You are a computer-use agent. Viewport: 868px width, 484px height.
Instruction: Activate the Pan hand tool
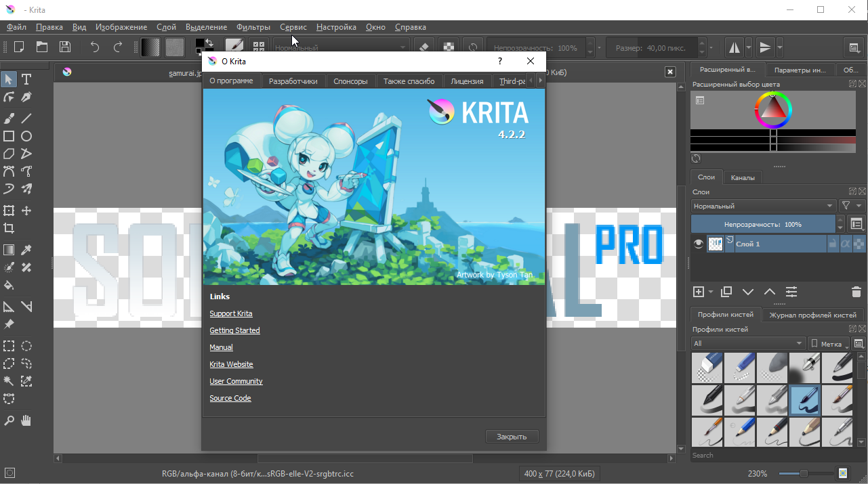[x=26, y=420]
